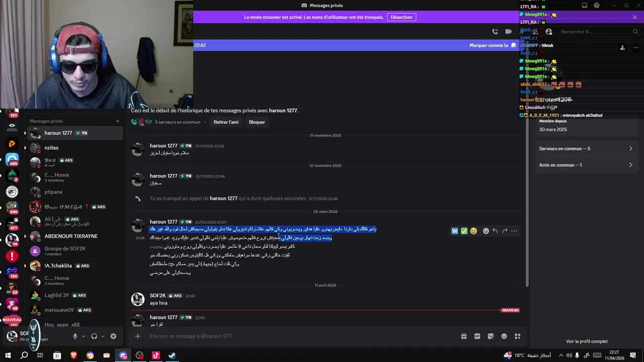The width and height of the screenshot is (644, 362).
Task: Open 5 serveurs en commun link
Action: pos(178,122)
